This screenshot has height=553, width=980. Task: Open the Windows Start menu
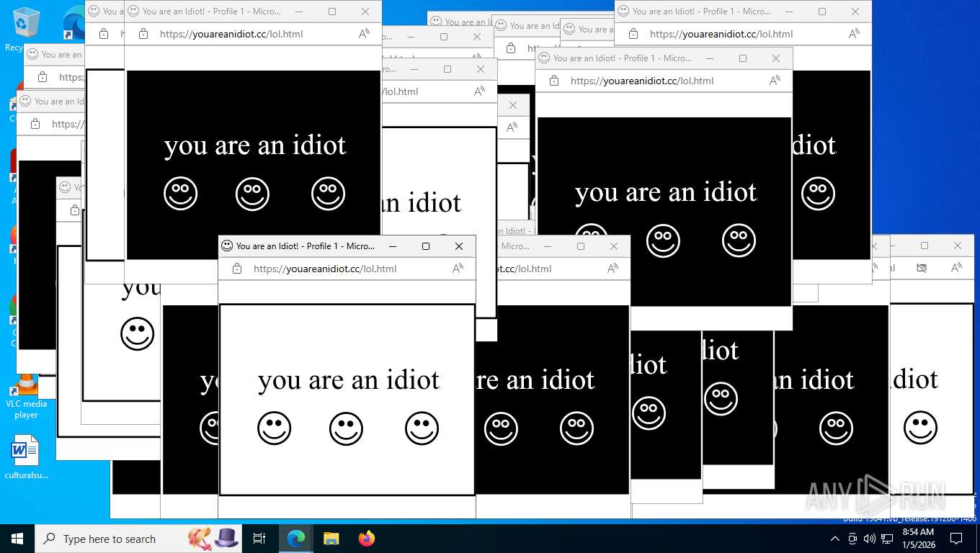click(x=17, y=539)
